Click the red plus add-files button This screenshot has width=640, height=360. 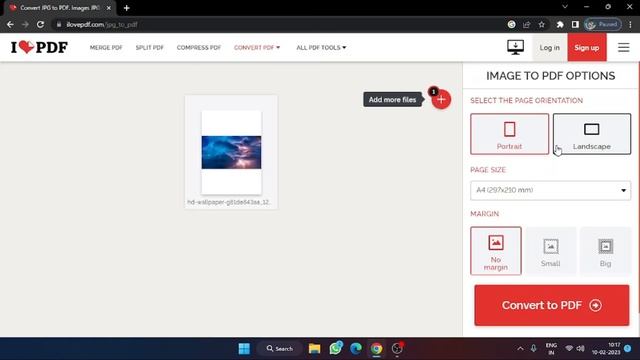441,99
